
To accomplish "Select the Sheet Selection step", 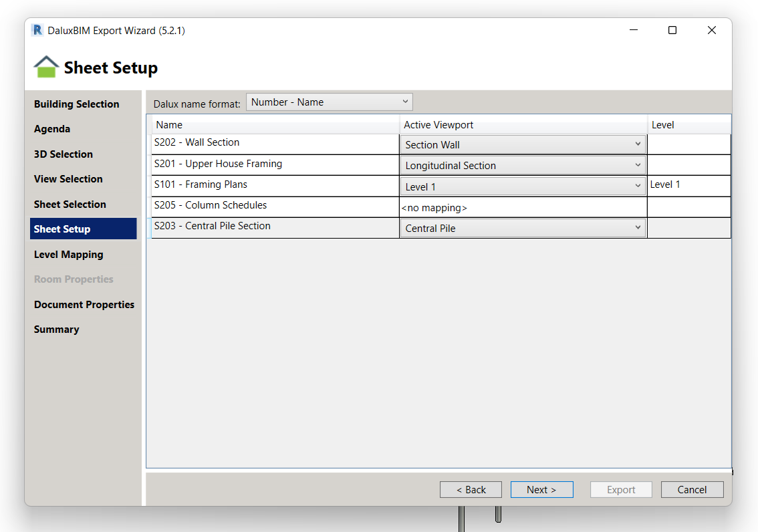I will pos(70,205).
